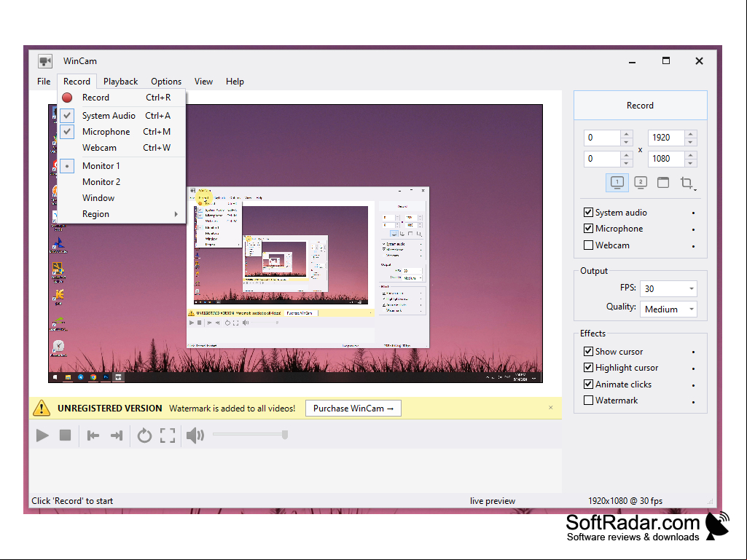Select Window menu entry
747x560 pixels.
[122, 198]
